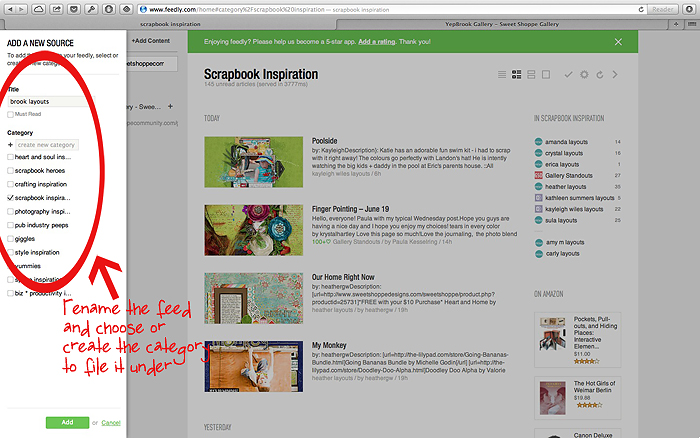
Task: Open the 'kathleen summers layouts' feed
Action: [579, 198]
